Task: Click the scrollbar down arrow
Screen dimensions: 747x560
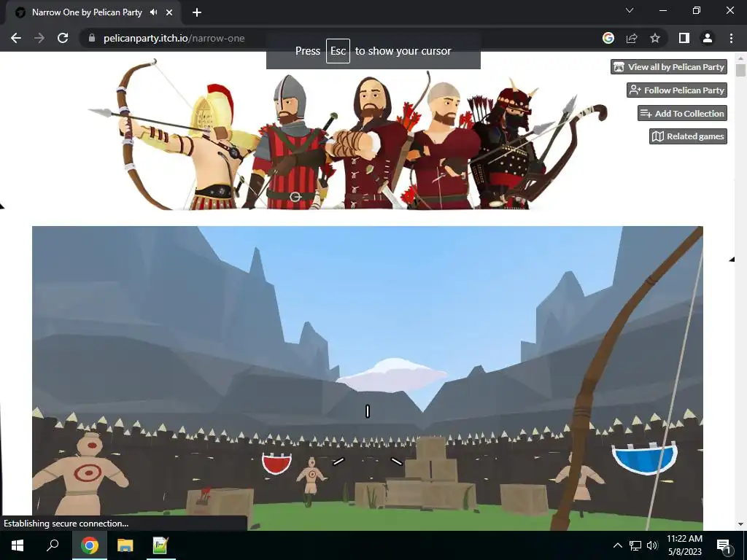Action: click(x=740, y=524)
